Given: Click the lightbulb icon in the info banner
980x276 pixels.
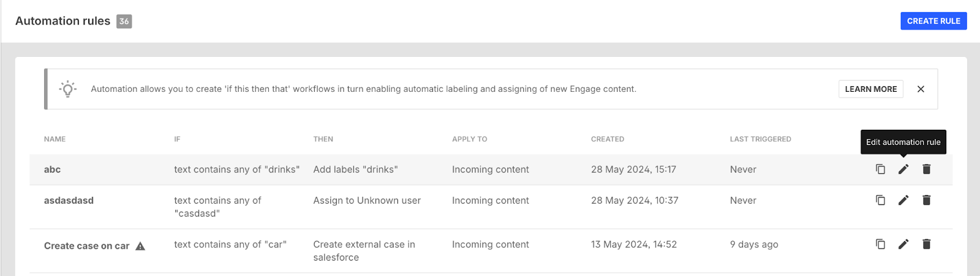Looking at the screenshot, I should tap(68, 89).
